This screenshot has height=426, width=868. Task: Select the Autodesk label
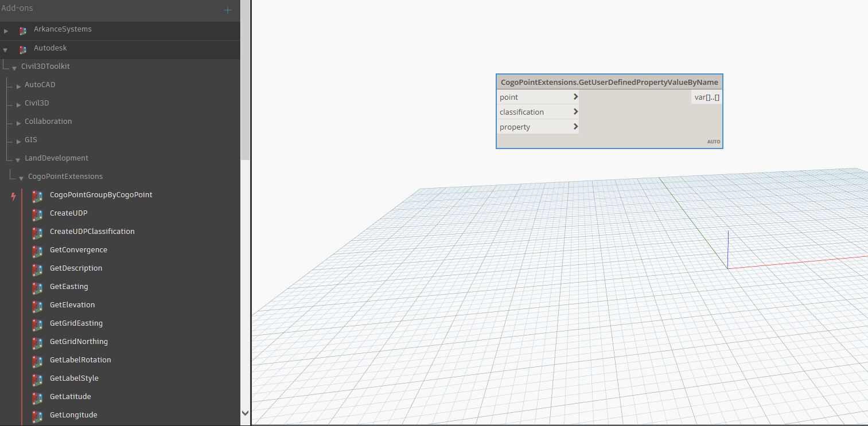pos(50,48)
